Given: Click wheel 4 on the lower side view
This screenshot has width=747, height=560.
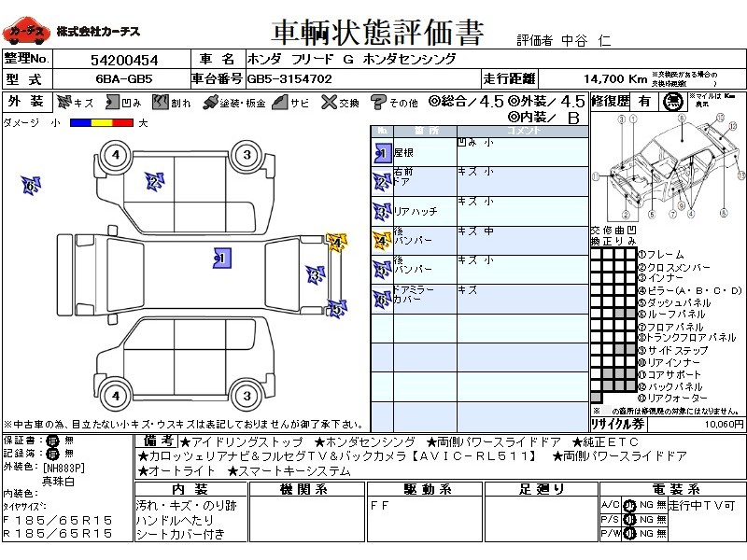Looking at the screenshot, I should [116, 396].
